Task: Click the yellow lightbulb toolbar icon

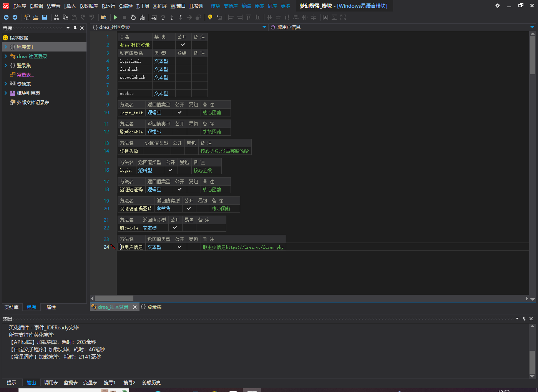Action: point(210,17)
